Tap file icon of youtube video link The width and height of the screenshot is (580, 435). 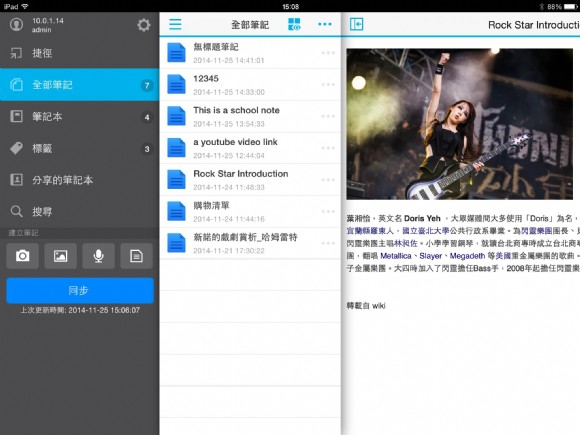point(176,148)
